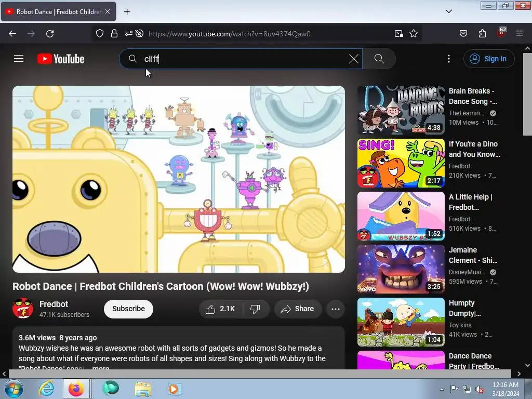Image resolution: width=532 pixels, height=399 pixels.
Task: Close the Robot Dance tab
Action: 108,11
